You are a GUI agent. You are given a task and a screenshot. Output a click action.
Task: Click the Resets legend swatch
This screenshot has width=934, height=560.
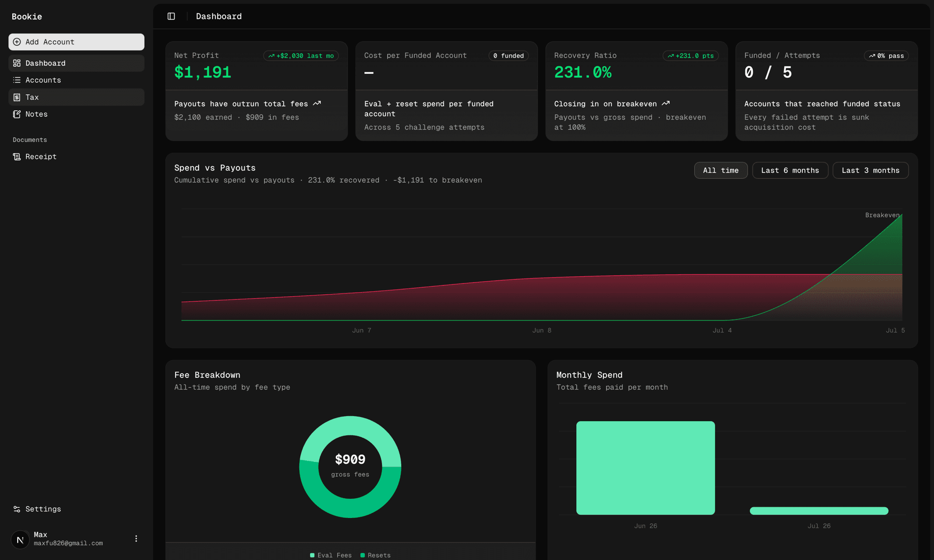[x=362, y=555]
